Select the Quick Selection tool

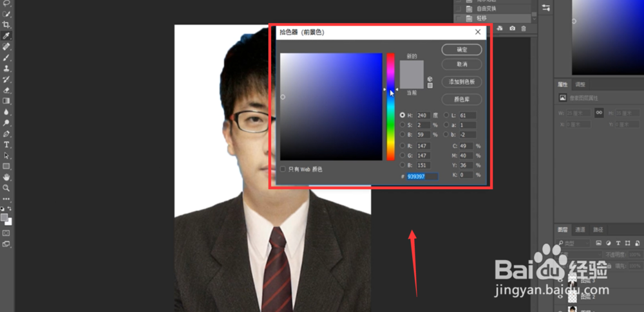point(6,14)
